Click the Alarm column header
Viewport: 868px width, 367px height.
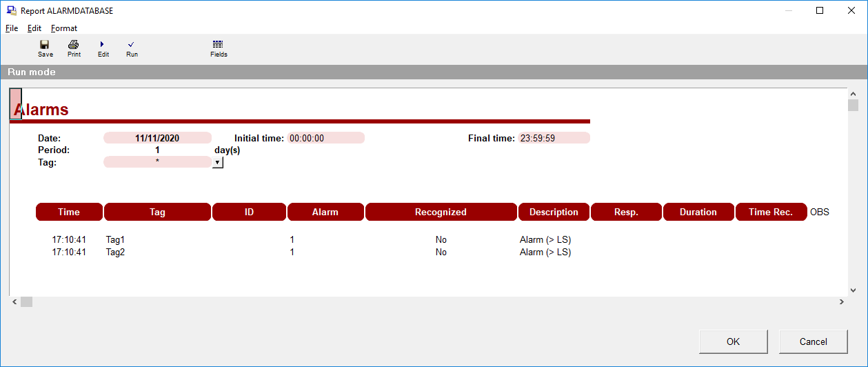[x=325, y=212]
